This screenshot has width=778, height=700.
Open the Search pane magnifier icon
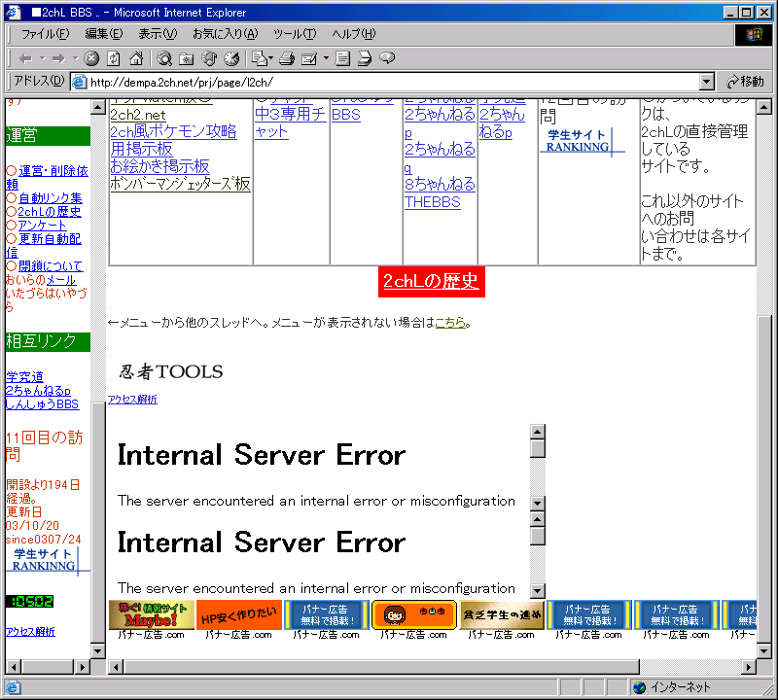click(164, 58)
